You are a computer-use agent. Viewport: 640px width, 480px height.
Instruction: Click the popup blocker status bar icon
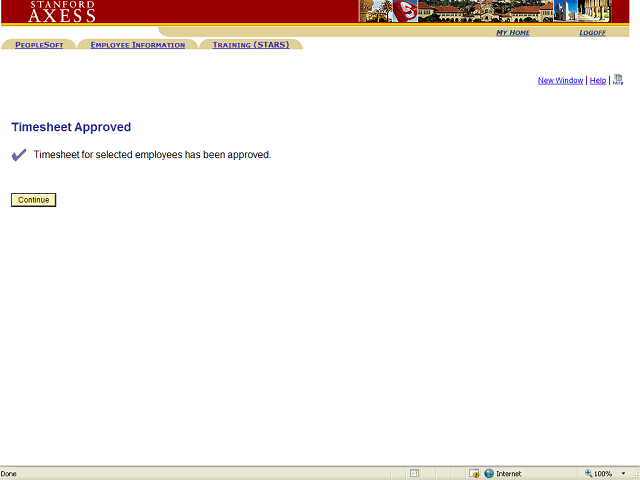point(414,473)
